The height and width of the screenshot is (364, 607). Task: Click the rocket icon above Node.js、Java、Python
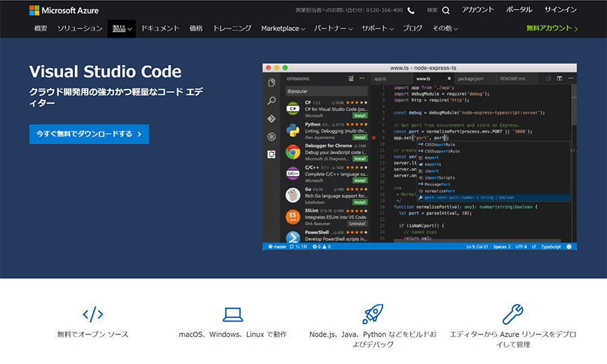(373, 313)
